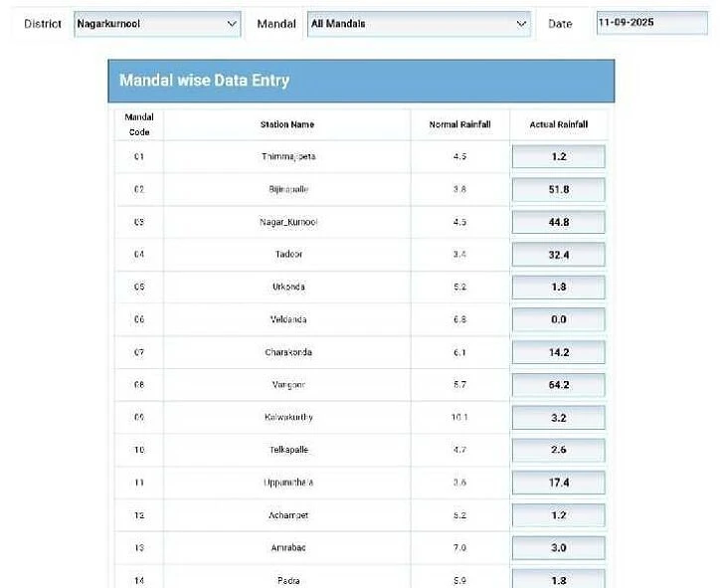The image size is (726, 588).
Task: Click the Date field showing 11-09-2025
Action: pyautogui.click(x=651, y=23)
